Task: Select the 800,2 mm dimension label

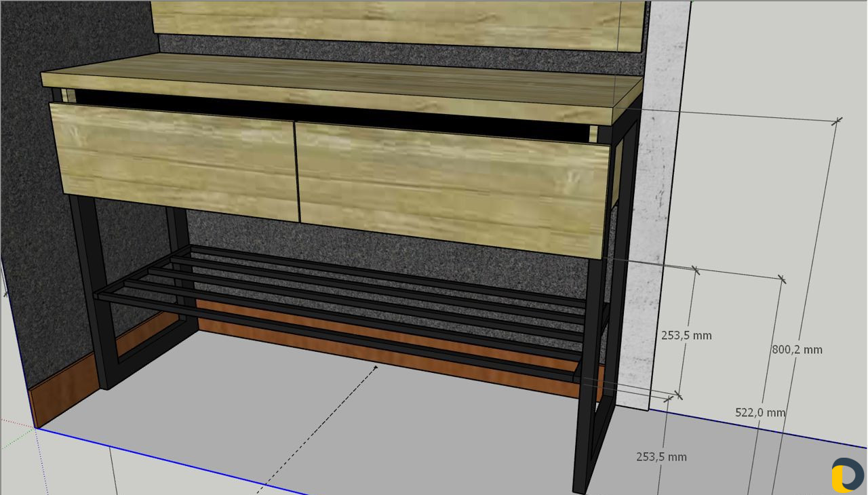Action: click(x=797, y=350)
